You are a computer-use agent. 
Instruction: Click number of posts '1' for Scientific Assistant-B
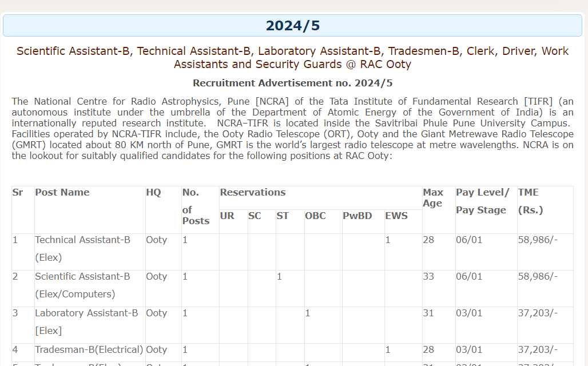pos(185,276)
